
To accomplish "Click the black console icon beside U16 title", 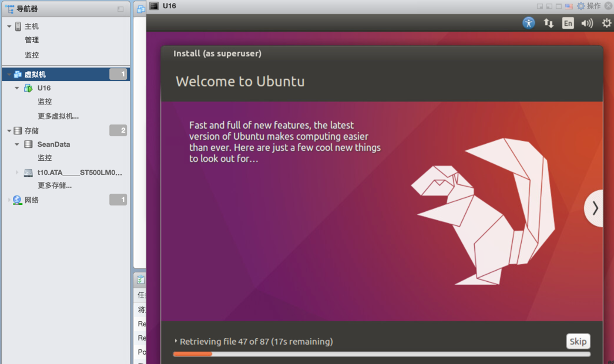I will point(155,6).
